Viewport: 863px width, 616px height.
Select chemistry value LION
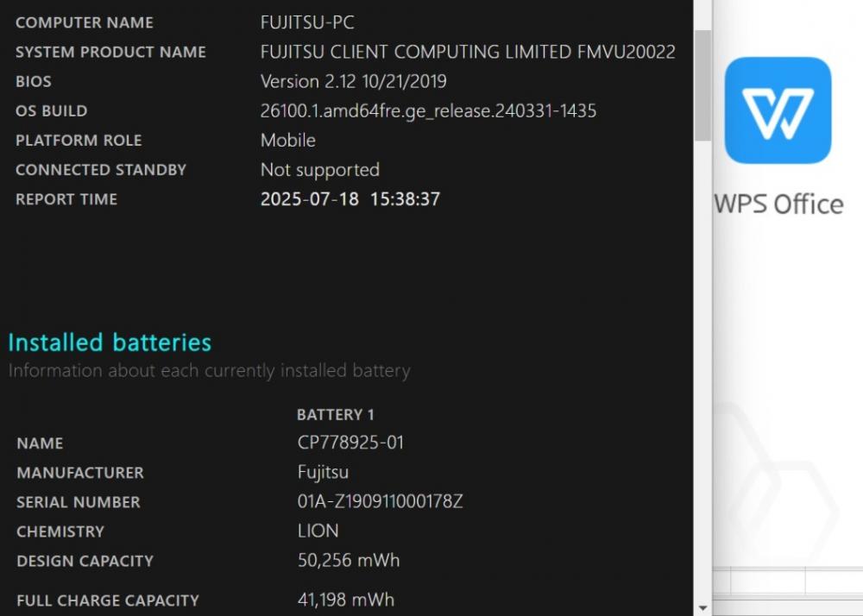318,531
